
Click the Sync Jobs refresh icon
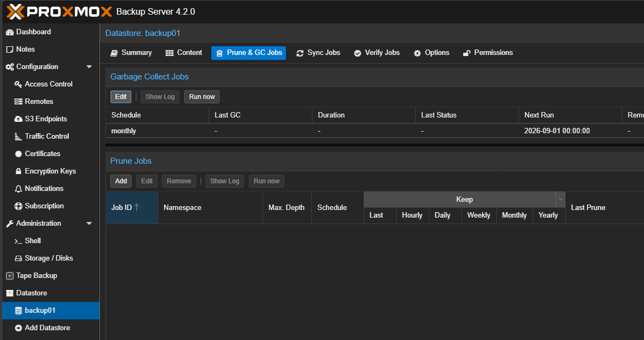300,53
